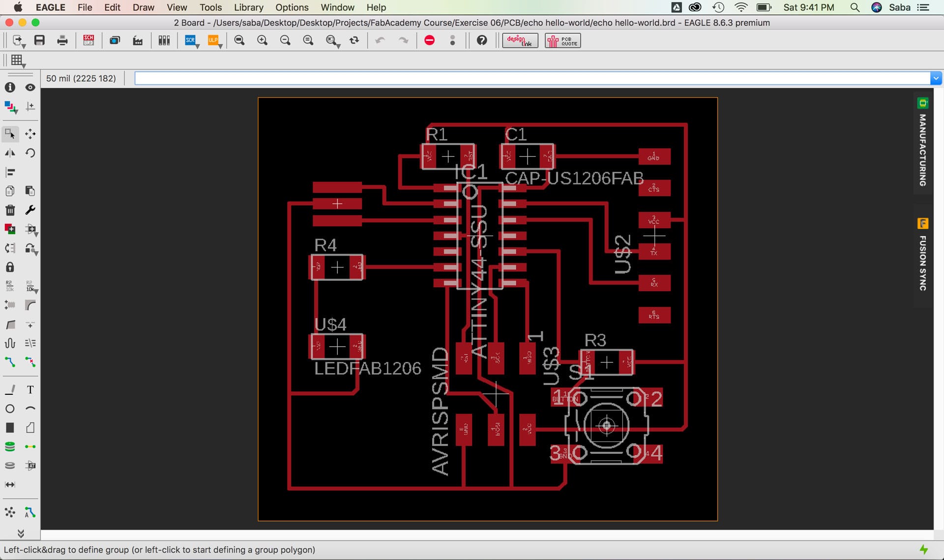The image size is (944, 560).
Task: Click the Redraw refresh icon
Action: (x=354, y=40)
